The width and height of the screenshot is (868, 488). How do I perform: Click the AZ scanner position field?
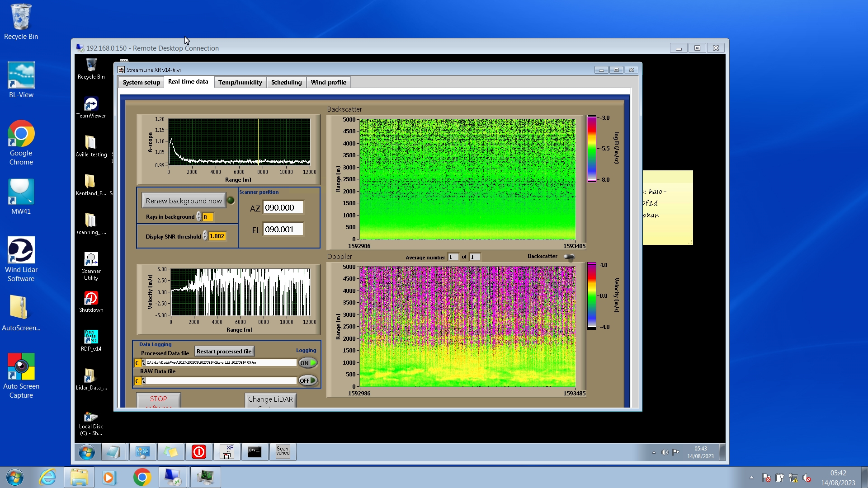(283, 208)
